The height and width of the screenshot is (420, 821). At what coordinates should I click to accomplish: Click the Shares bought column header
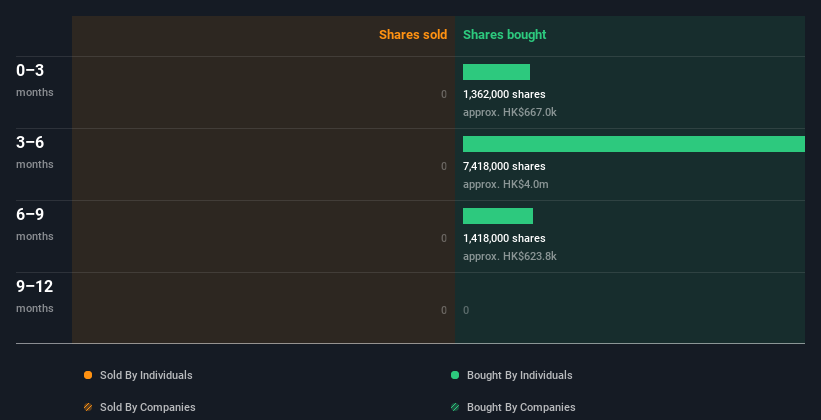click(x=505, y=35)
